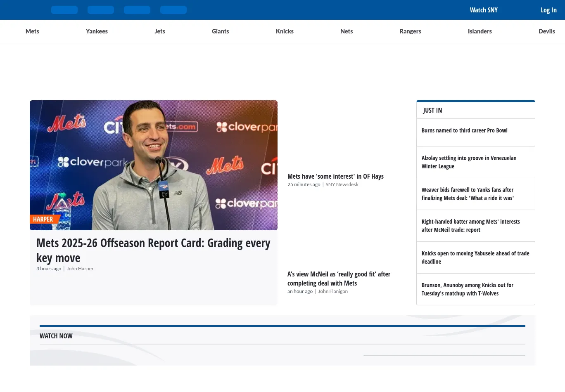Open the Mets interest in Hays story

click(335, 176)
